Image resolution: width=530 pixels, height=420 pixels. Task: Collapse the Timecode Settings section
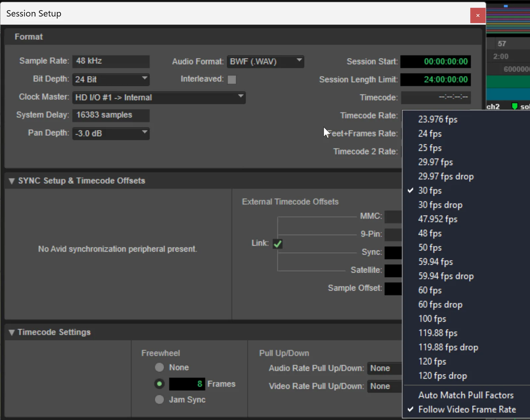(12, 332)
